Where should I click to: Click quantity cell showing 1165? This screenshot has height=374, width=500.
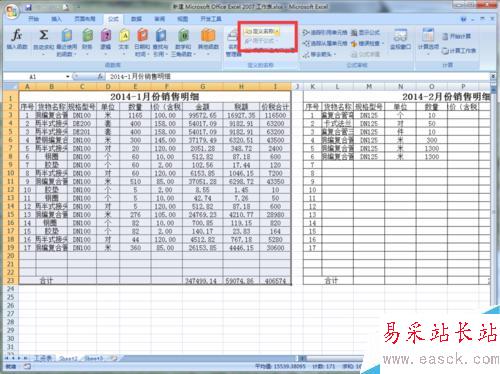(x=135, y=115)
